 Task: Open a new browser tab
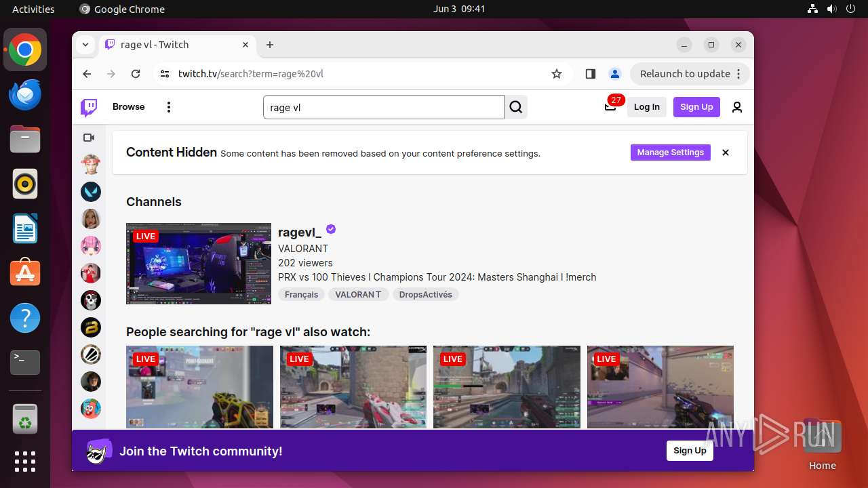pyautogui.click(x=270, y=45)
